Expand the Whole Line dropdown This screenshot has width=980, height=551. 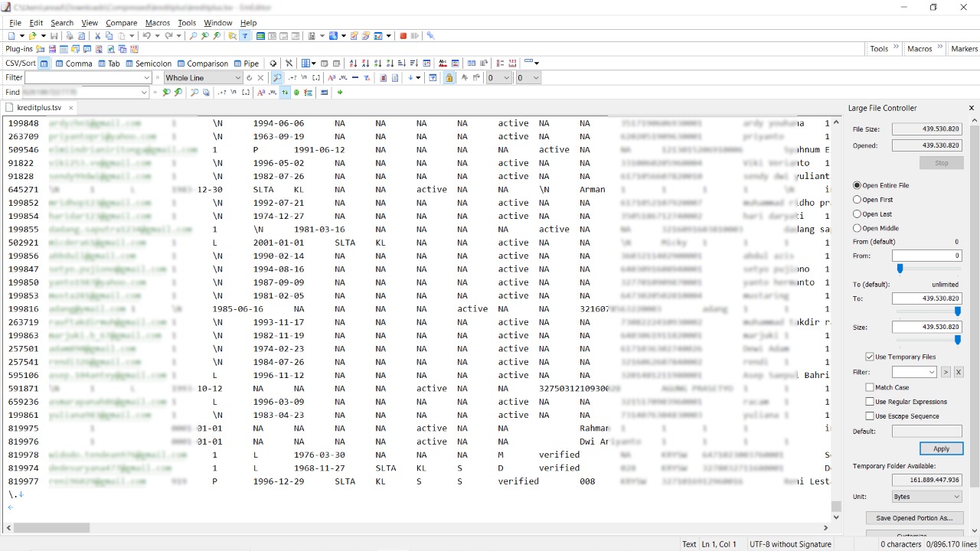237,78
